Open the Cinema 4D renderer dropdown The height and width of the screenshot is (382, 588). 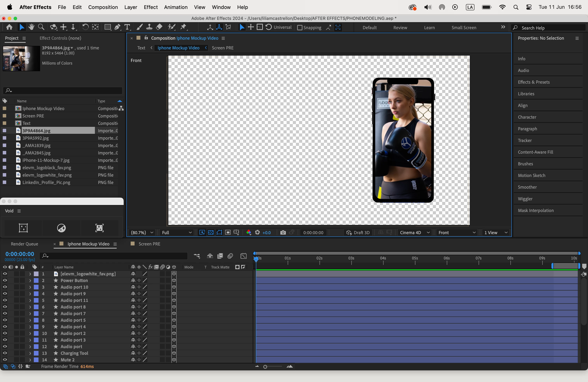coord(415,232)
